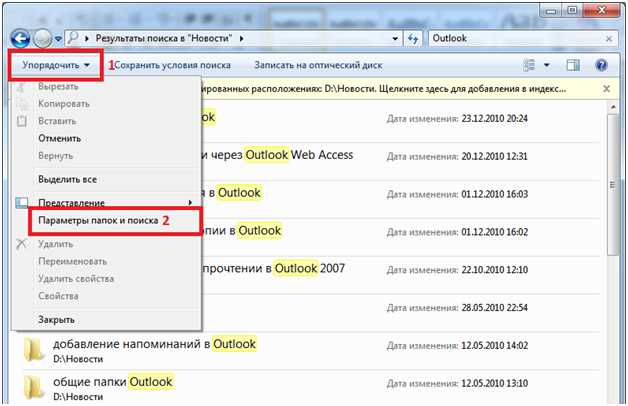Clear the Outlook search box with X

[x=609, y=38]
